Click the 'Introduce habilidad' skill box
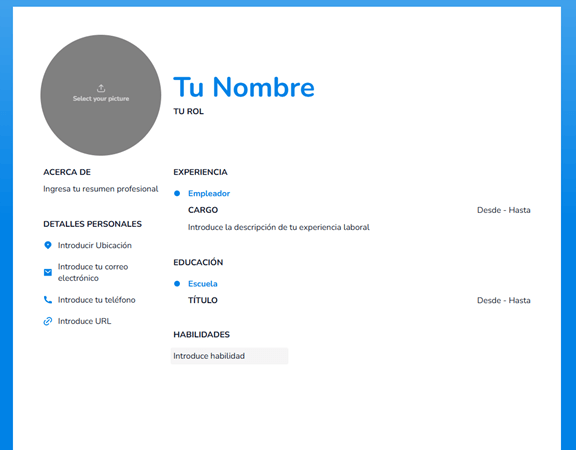Screen dimensions: 576x450 [230, 356]
